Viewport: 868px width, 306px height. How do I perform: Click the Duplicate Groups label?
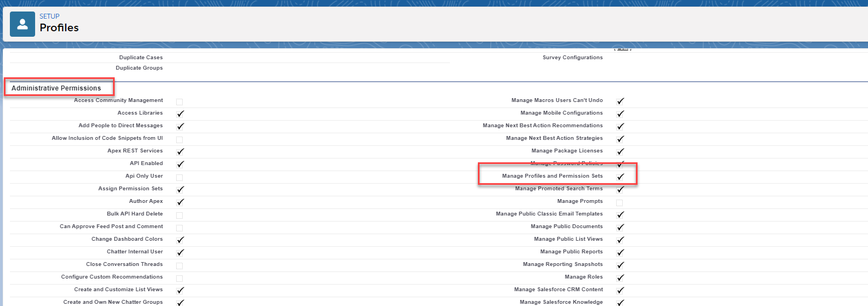pos(139,67)
